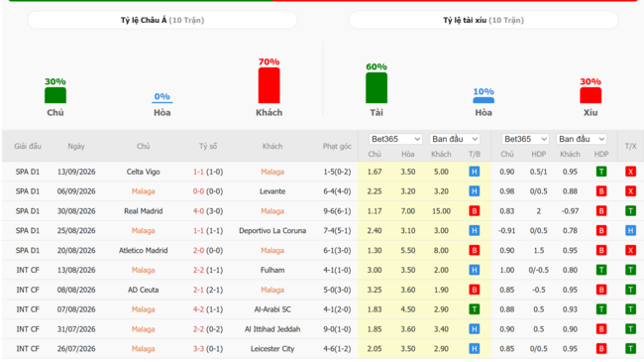The image size is (644, 362).
Task: Click the blue H T/B badge in Fulham row
Action: pos(474,270)
